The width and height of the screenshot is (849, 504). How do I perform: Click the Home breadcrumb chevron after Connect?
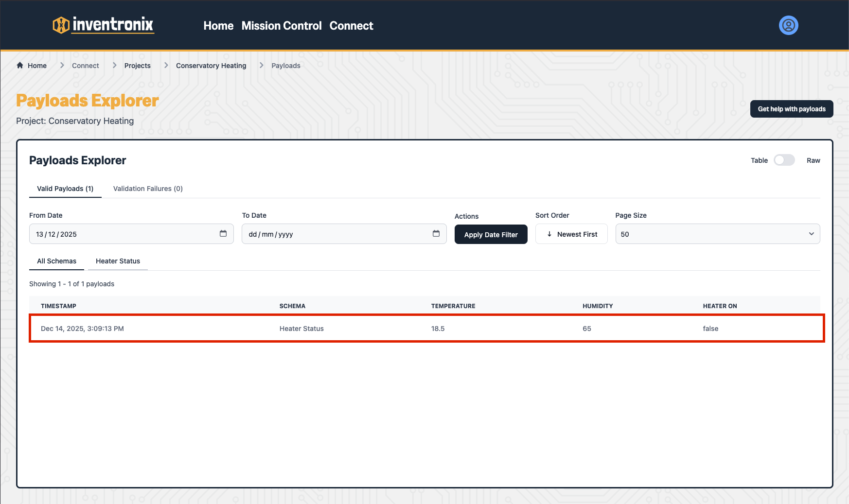tap(114, 65)
